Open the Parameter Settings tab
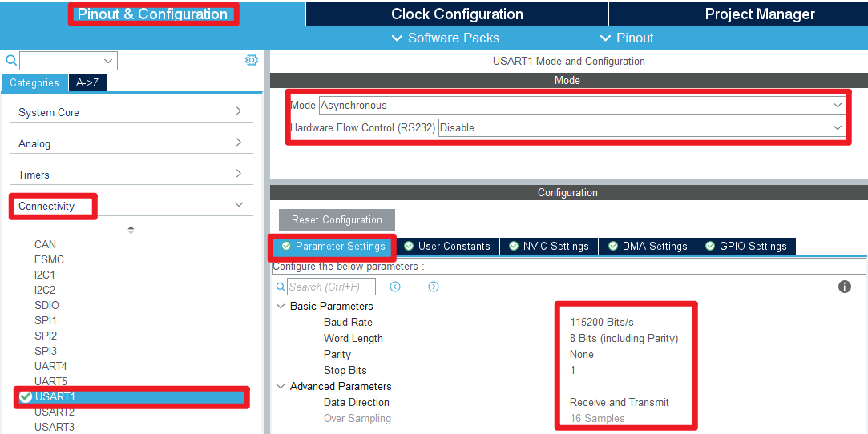This screenshot has width=868, height=434. pyautogui.click(x=333, y=247)
